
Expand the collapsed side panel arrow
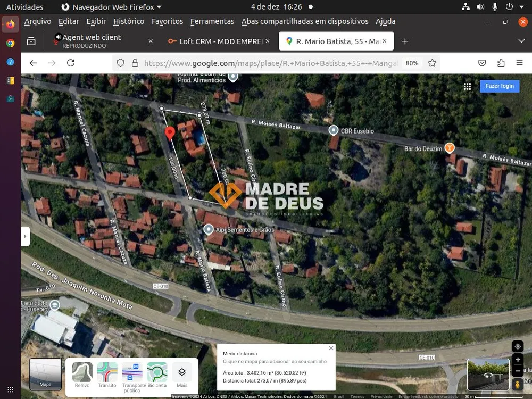point(26,236)
